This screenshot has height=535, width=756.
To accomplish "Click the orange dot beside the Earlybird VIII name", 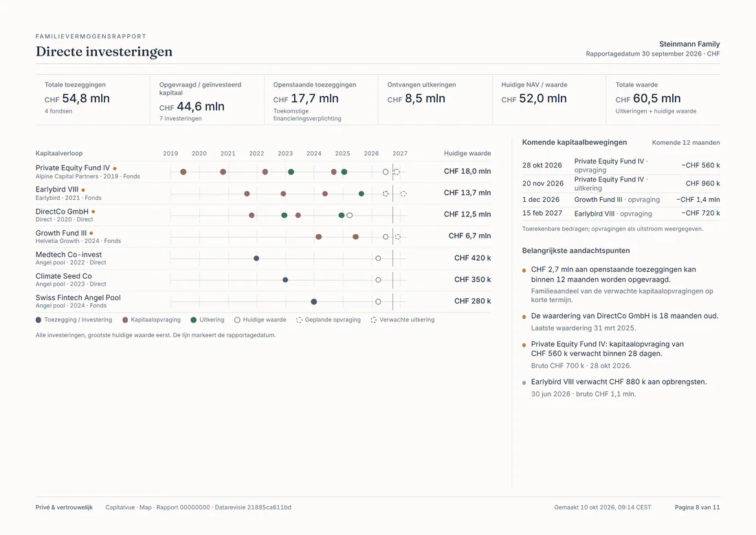I will click(83, 190).
